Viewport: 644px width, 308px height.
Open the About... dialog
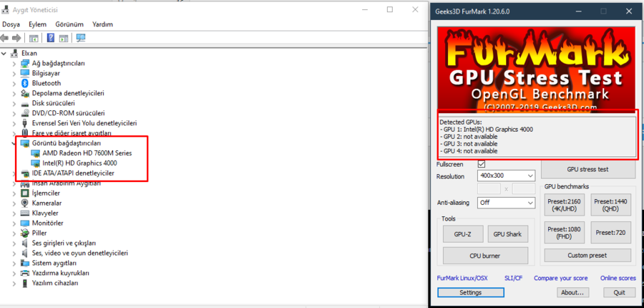pyautogui.click(x=573, y=292)
